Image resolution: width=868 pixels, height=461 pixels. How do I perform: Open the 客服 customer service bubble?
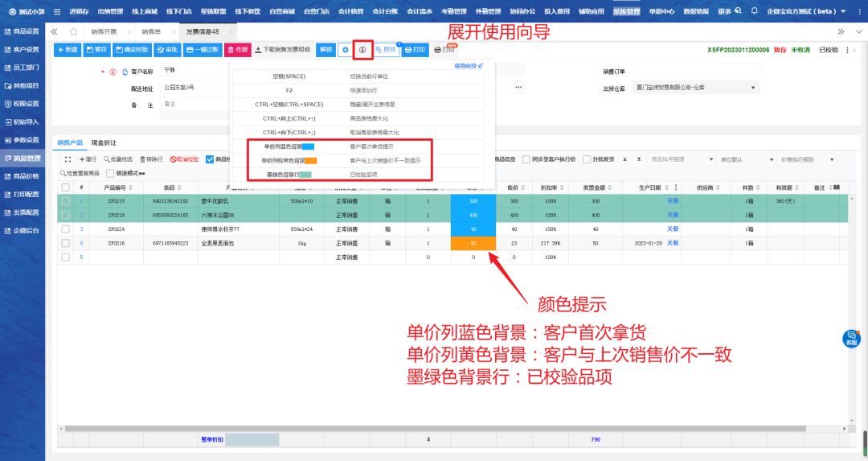[x=851, y=338]
